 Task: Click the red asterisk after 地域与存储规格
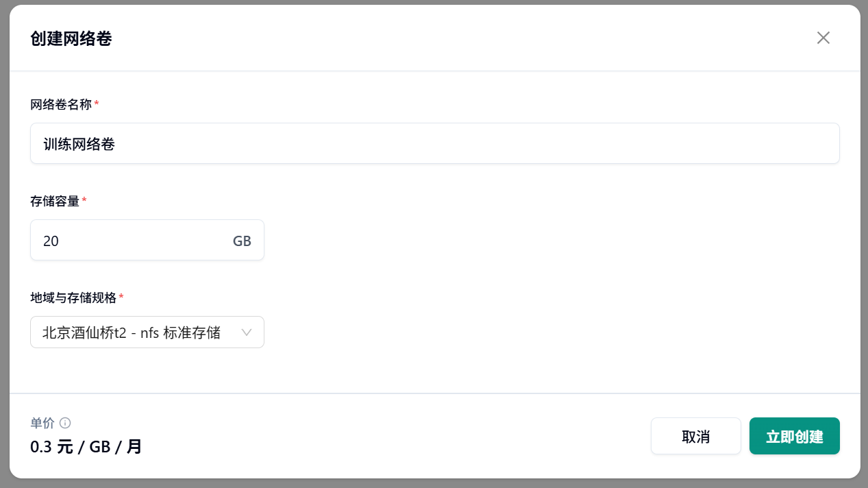[121, 296]
